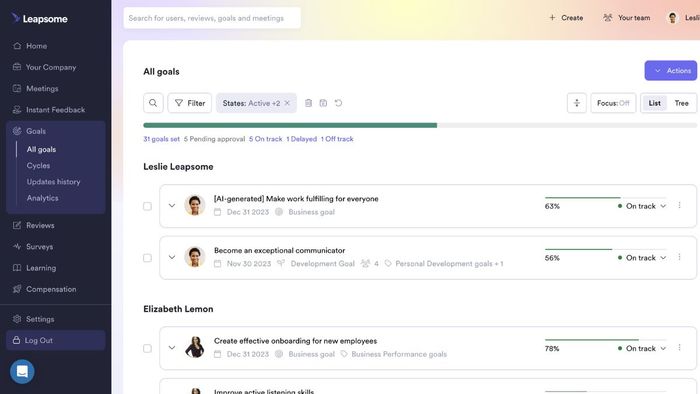The height and width of the screenshot is (394, 700).
Task: Check the effective onboarding goal checkbox
Action: coord(147,348)
